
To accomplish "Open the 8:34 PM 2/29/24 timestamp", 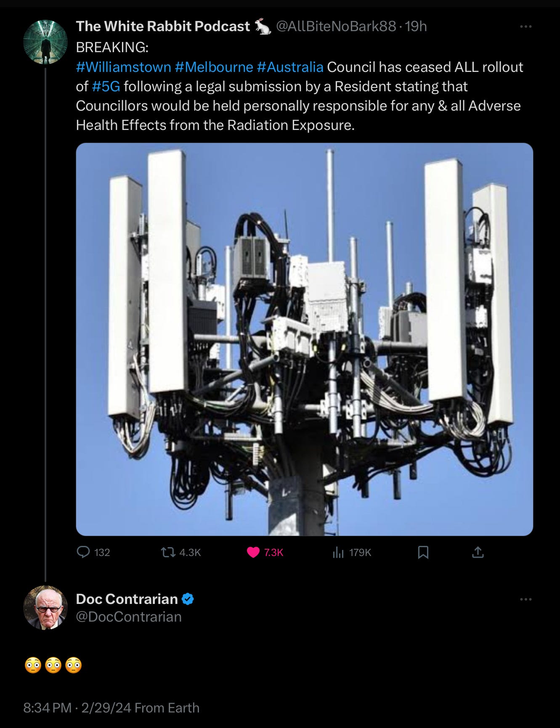I will pyautogui.click(x=77, y=708).
